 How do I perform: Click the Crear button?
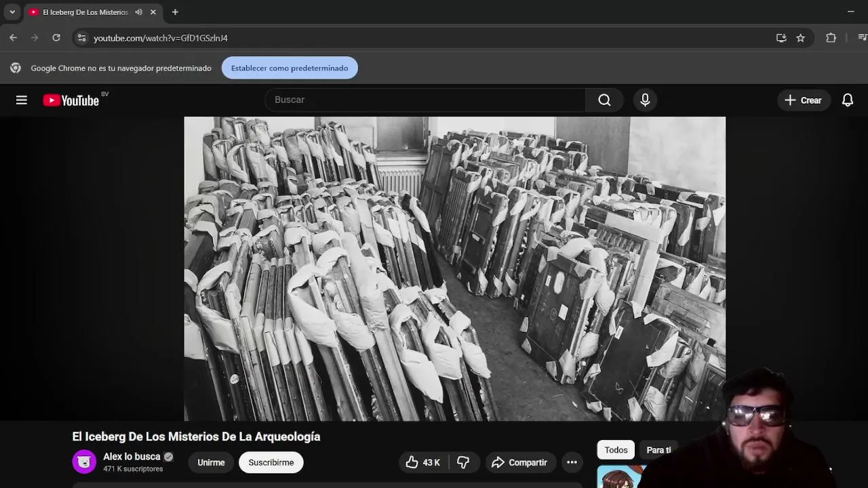point(803,100)
